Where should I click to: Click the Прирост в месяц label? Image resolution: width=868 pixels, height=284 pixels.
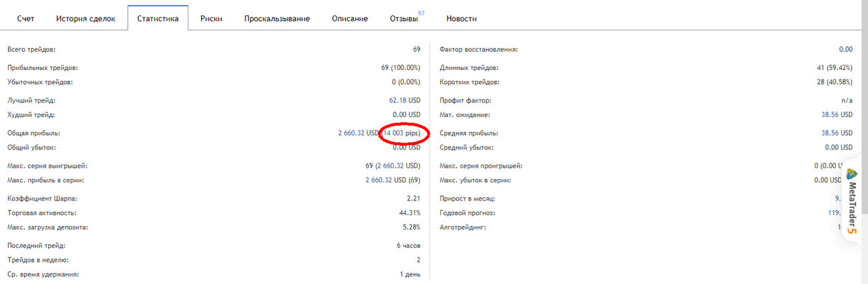click(x=467, y=199)
